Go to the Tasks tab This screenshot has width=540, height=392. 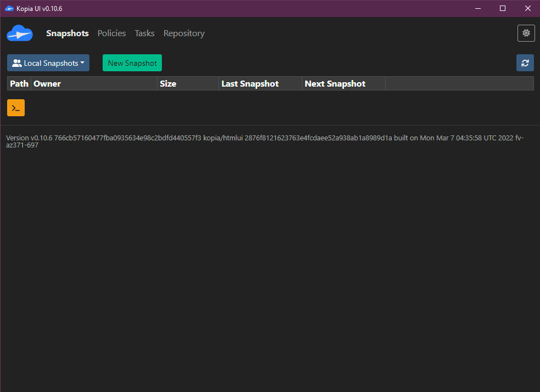(x=144, y=33)
